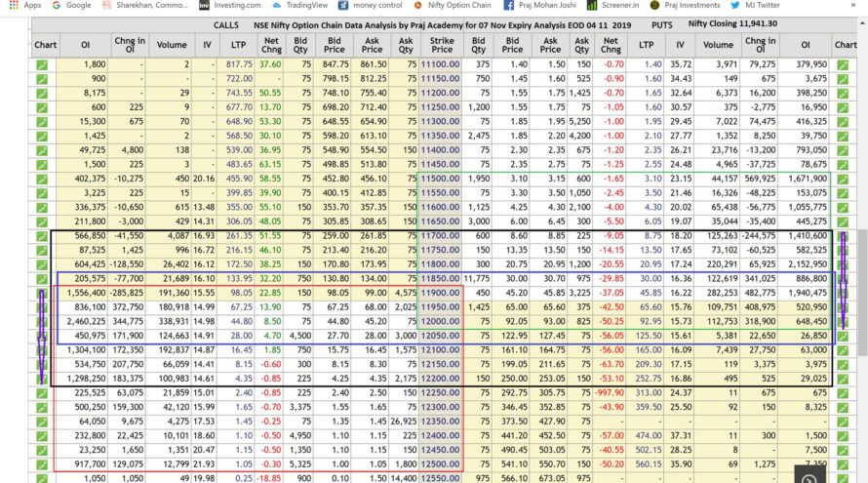Open calls chart icon for strike 11300.00
This screenshot has height=483, width=868.
tap(42, 122)
